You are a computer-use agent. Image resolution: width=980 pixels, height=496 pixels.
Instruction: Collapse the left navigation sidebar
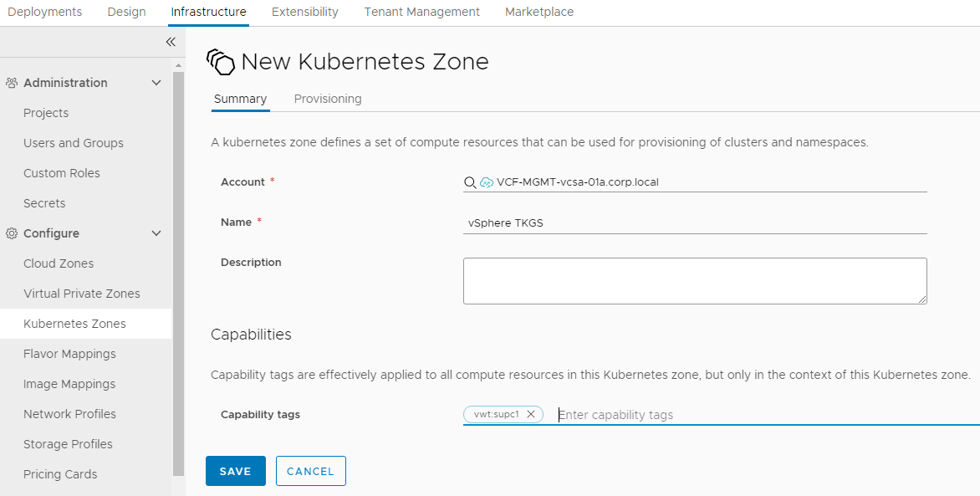pyautogui.click(x=171, y=42)
